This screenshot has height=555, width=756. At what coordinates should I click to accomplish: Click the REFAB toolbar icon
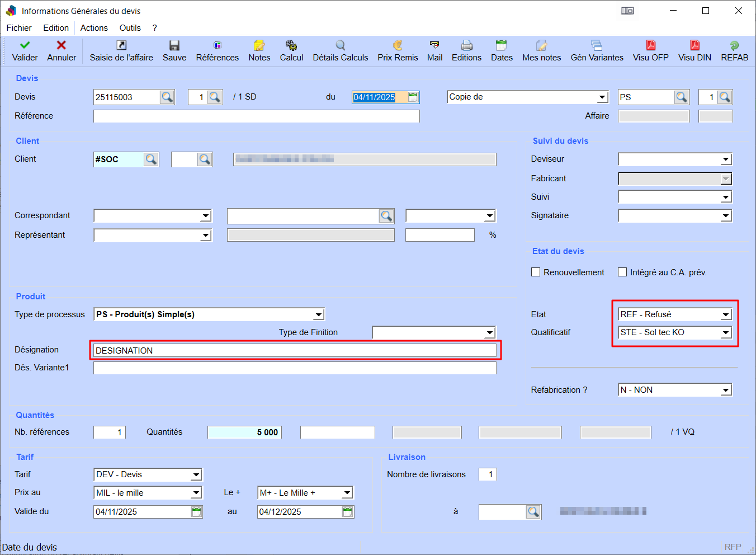click(x=734, y=45)
